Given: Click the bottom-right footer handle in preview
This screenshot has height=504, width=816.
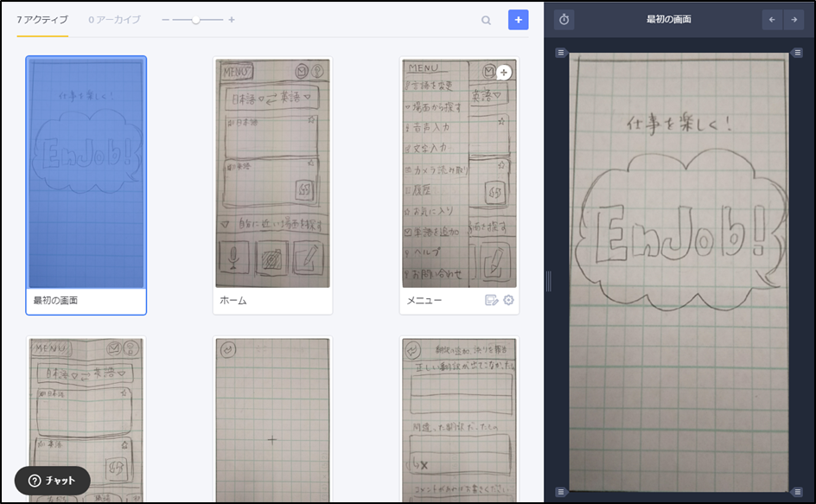Looking at the screenshot, I should (797, 492).
